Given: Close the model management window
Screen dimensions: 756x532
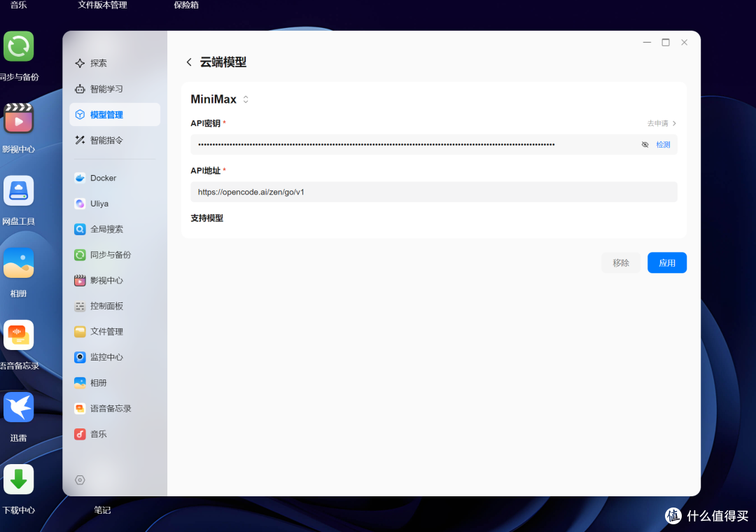Looking at the screenshot, I should pos(684,43).
